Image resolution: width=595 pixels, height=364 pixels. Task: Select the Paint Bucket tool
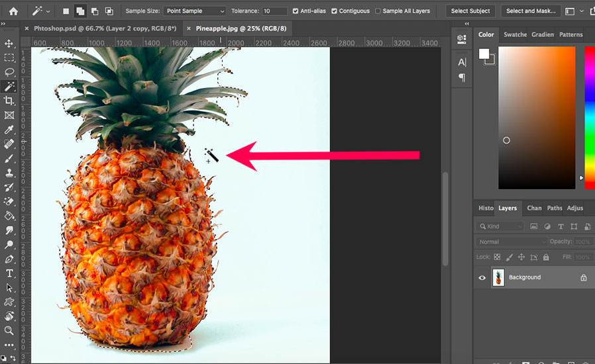click(9, 216)
